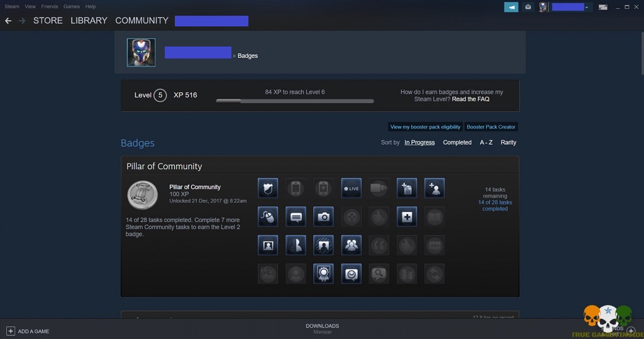Viewport: 644px width, 339px height.
Task: Click View my booster pack eligibility
Action: (x=425, y=127)
